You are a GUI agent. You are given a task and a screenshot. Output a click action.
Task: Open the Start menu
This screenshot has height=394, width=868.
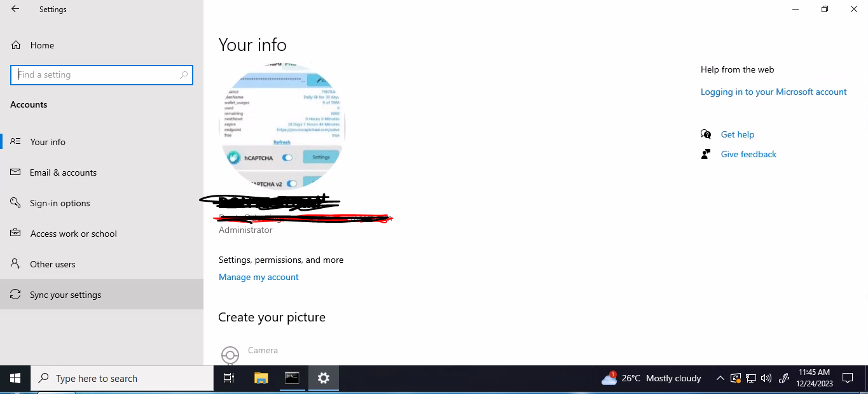13,377
